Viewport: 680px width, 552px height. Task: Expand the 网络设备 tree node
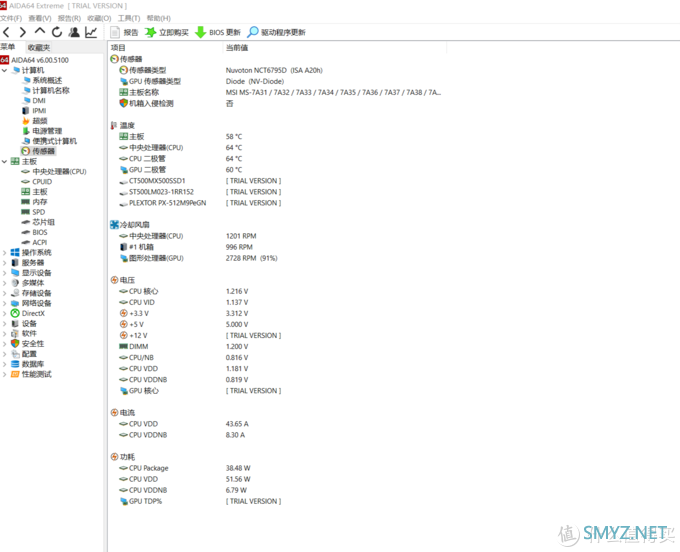[4, 303]
